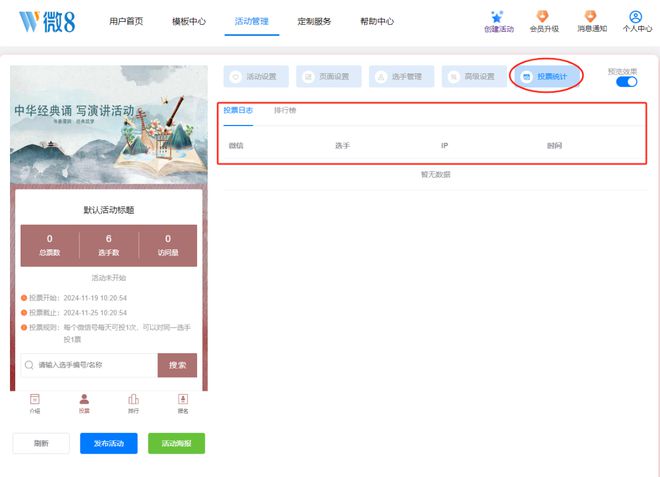
Task: Select the 投票日志 sub-tab
Action: [238, 110]
